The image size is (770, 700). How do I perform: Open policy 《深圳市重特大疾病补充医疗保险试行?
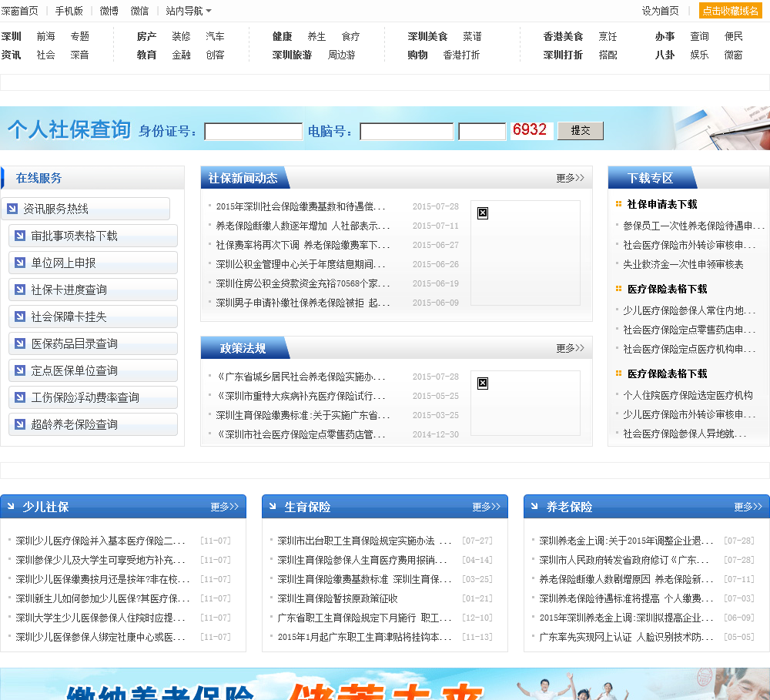coord(300,397)
